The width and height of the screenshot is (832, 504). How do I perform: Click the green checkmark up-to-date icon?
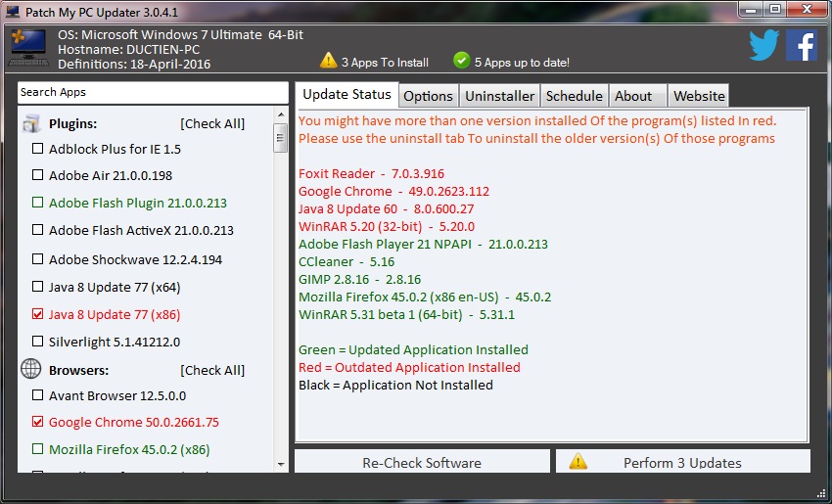tap(462, 60)
